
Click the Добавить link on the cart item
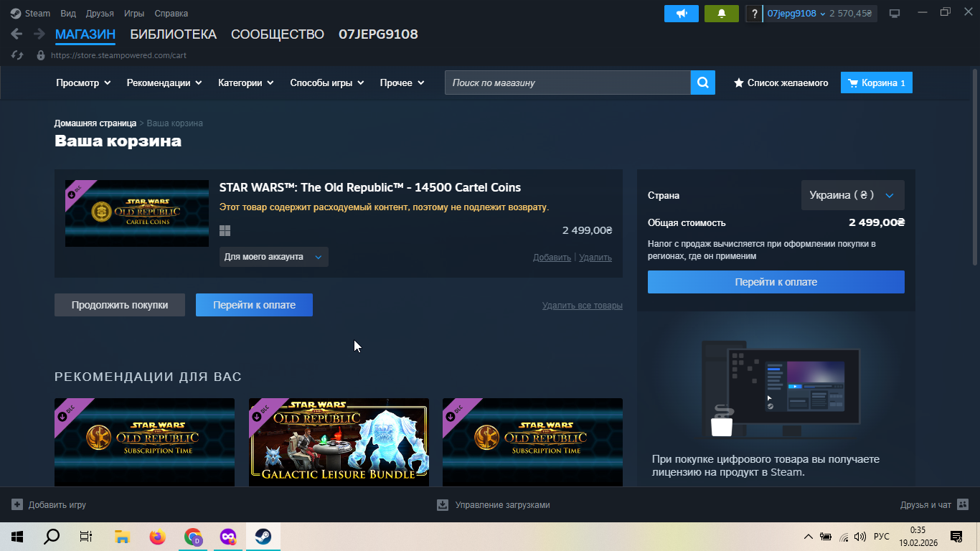552,258
